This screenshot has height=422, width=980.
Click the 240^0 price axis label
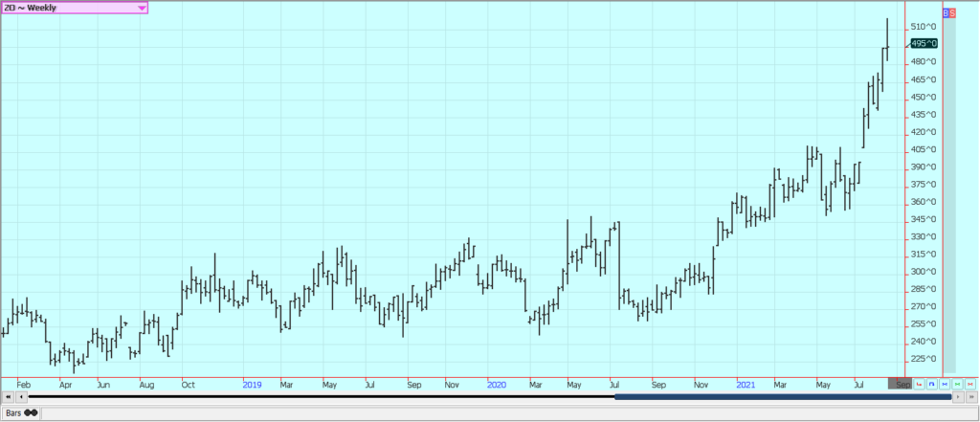pos(924,342)
